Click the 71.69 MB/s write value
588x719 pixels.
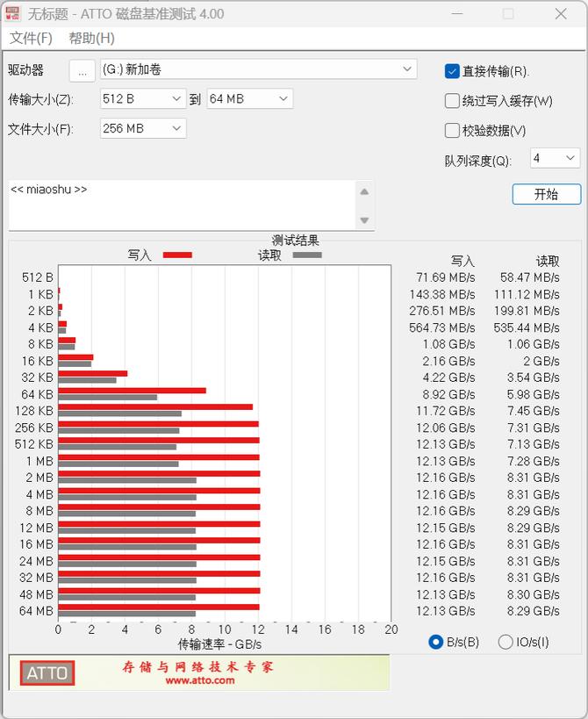click(446, 277)
